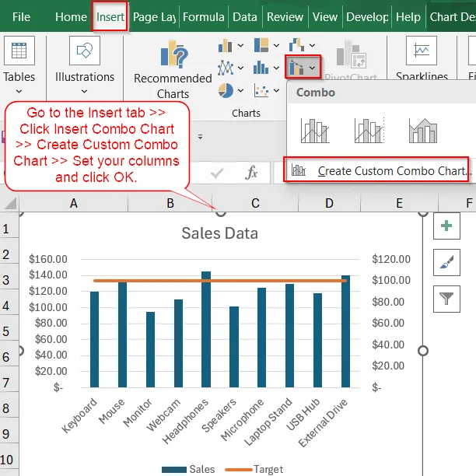Click the $160.00 primary axis label
The height and width of the screenshot is (476, 476).
pos(48,259)
